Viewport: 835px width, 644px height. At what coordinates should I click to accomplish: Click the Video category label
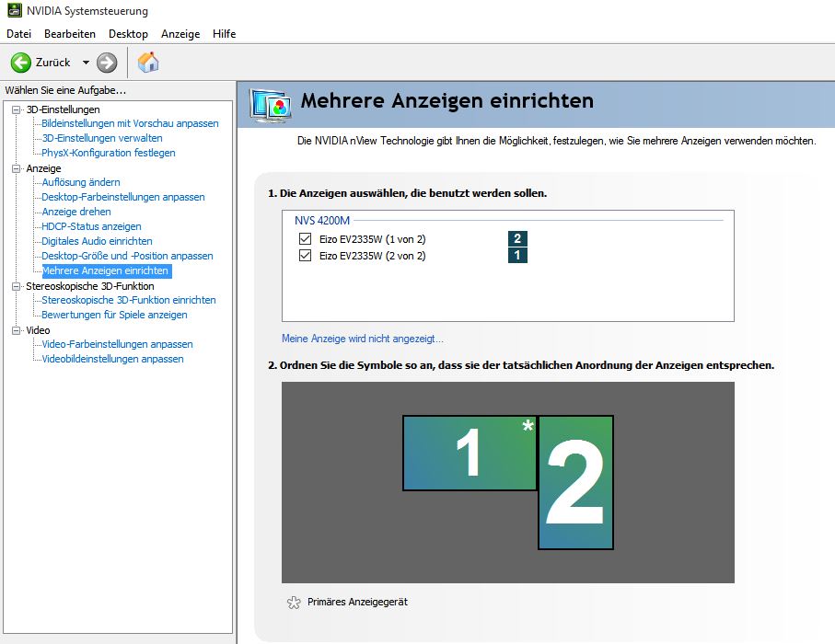[x=38, y=330]
